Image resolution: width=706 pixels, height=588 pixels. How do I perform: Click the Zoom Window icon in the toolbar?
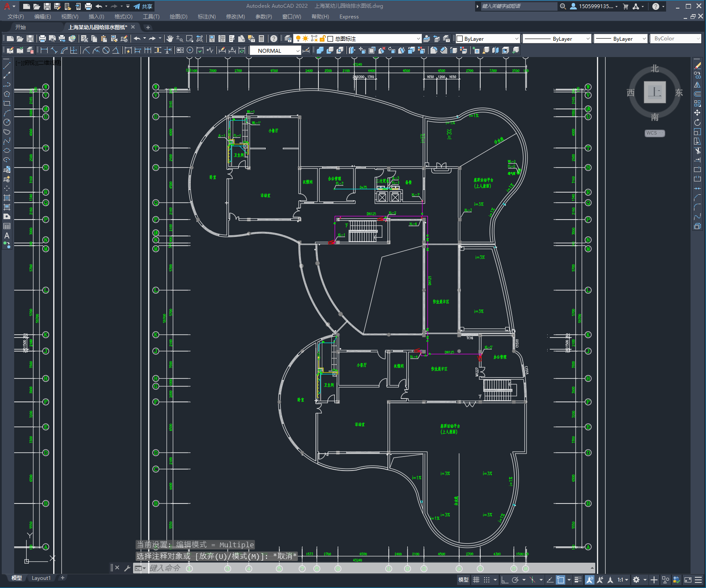[x=190, y=39]
